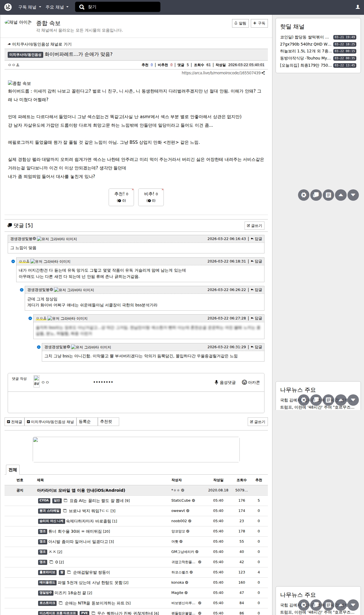Click the verified badge next to StaticCube
This screenshot has width=364, height=615.
(x=193, y=501)
